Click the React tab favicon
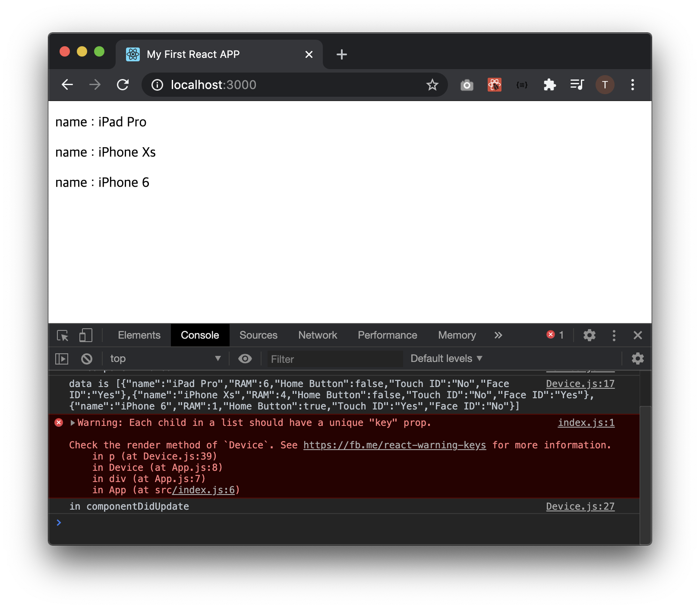The image size is (700, 609). coord(132,54)
